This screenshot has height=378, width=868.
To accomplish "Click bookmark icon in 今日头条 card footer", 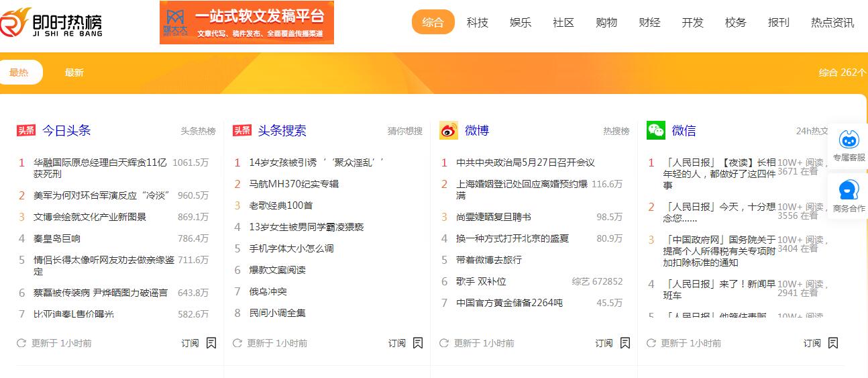I will click(x=211, y=343).
